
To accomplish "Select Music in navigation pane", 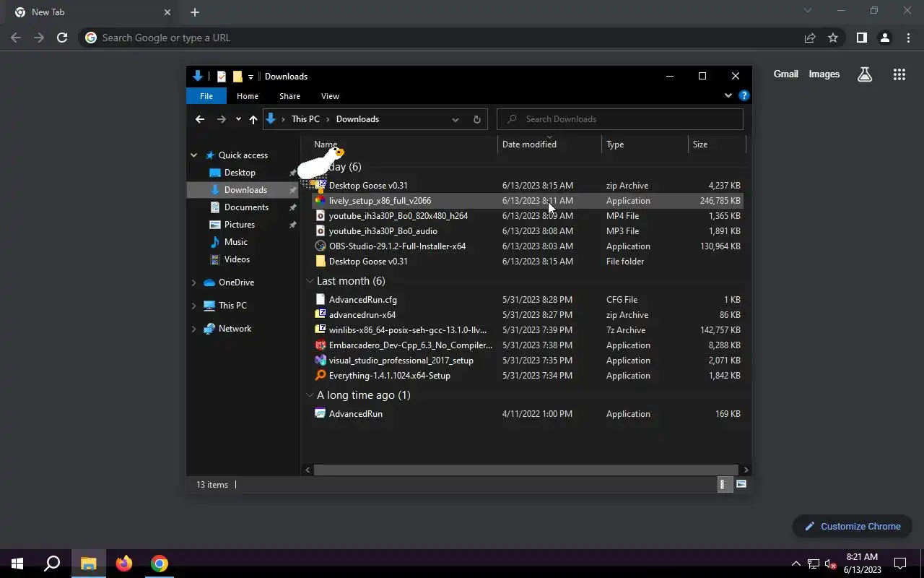I will (x=235, y=242).
